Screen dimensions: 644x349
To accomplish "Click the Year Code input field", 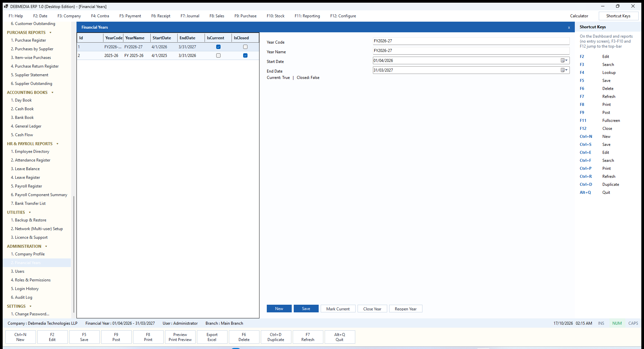I will click(x=471, y=41).
